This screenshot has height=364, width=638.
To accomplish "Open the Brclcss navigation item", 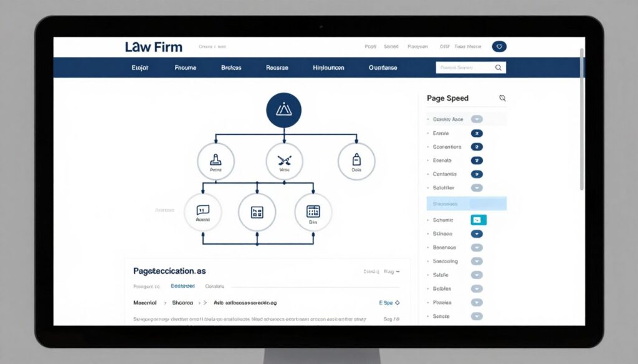I will point(231,68).
